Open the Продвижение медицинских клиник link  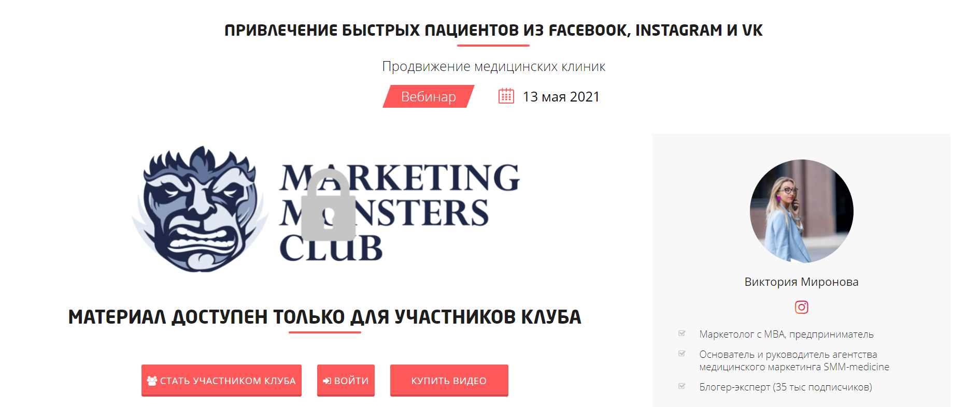[x=493, y=66]
